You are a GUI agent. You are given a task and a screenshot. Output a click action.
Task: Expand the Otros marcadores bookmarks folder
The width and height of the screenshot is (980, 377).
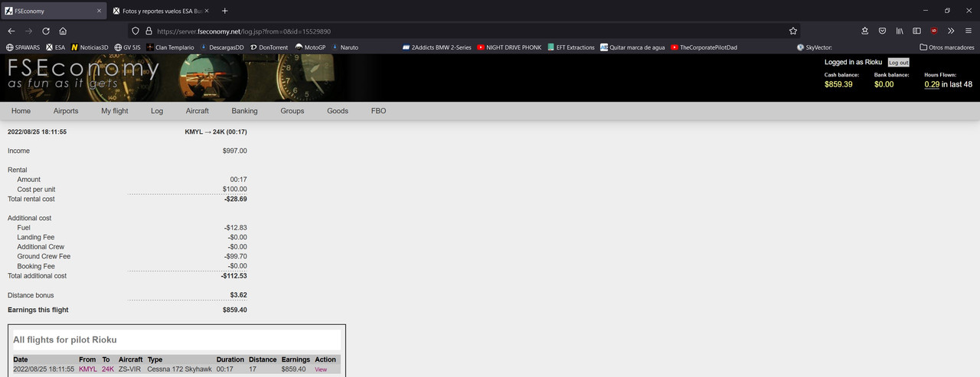coord(946,47)
